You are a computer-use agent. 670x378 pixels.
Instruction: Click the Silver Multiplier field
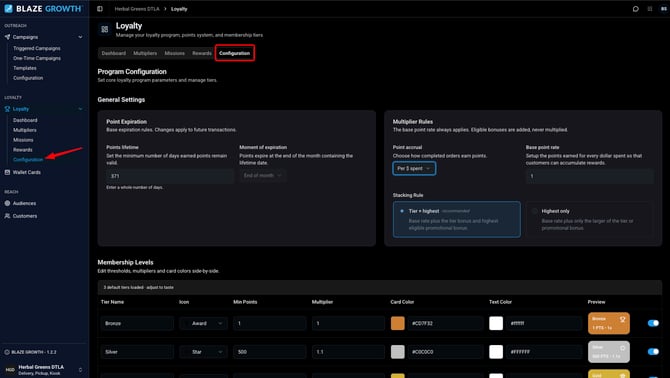coord(348,352)
